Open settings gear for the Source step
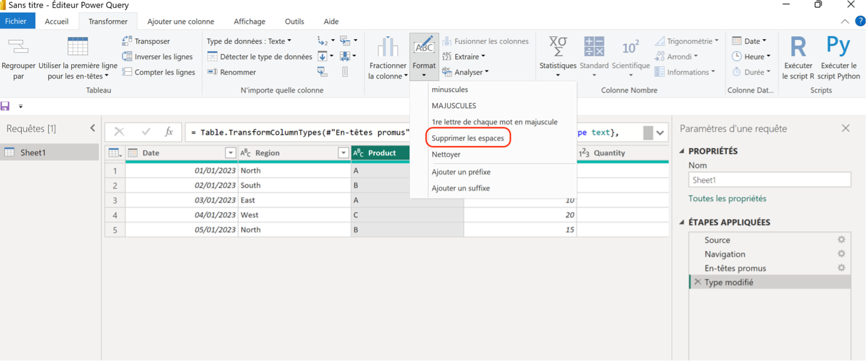The height and width of the screenshot is (362, 868). point(841,240)
